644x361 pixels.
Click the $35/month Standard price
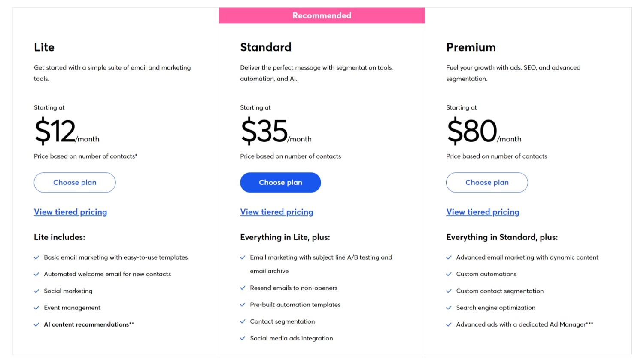click(276, 132)
